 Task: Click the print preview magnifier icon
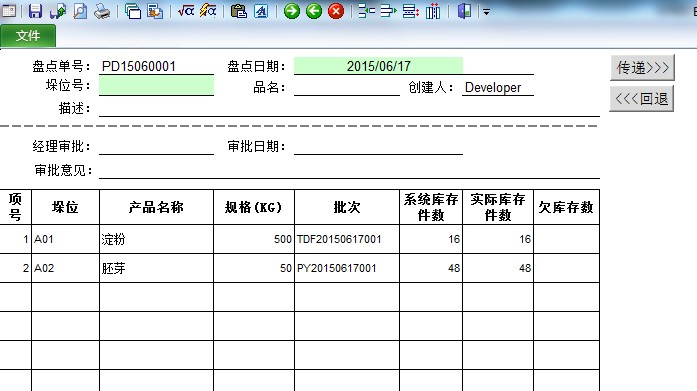80,11
